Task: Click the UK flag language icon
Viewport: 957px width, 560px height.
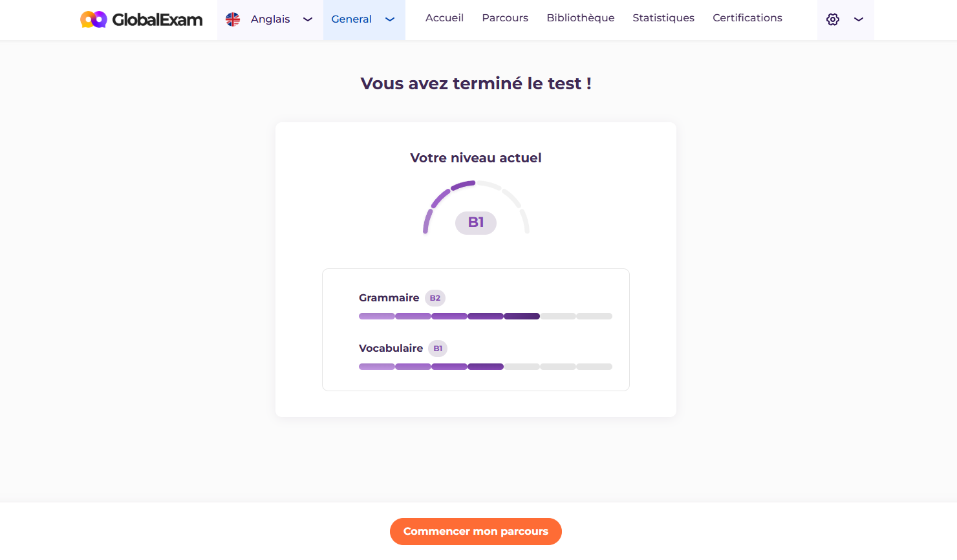Action: click(x=233, y=19)
